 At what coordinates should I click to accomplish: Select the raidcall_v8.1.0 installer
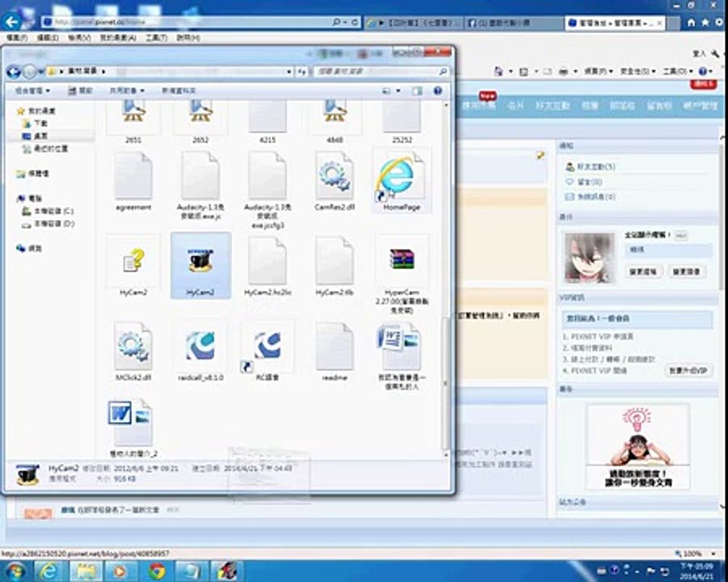pos(201,352)
